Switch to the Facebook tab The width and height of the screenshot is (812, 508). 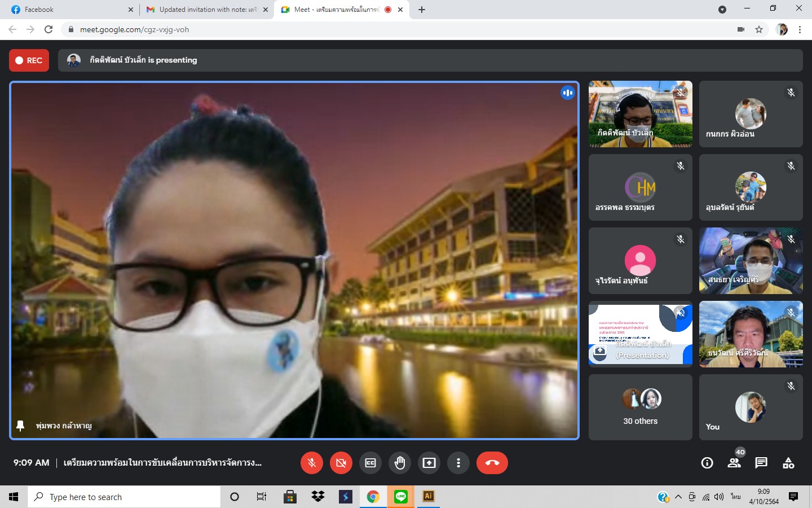click(x=68, y=10)
